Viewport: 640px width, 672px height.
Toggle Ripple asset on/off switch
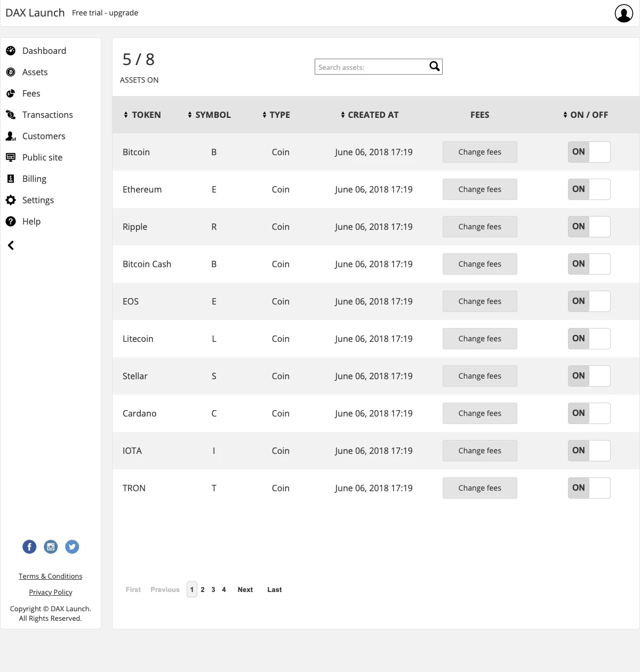point(589,227)
